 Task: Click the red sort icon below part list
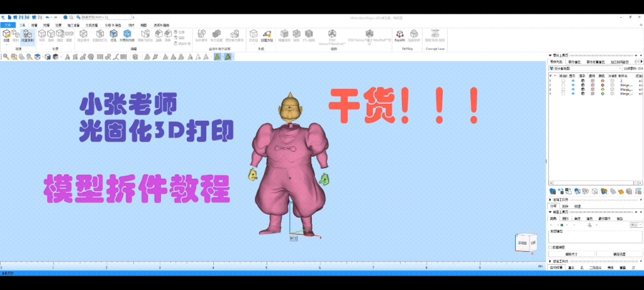click(638, 191)
